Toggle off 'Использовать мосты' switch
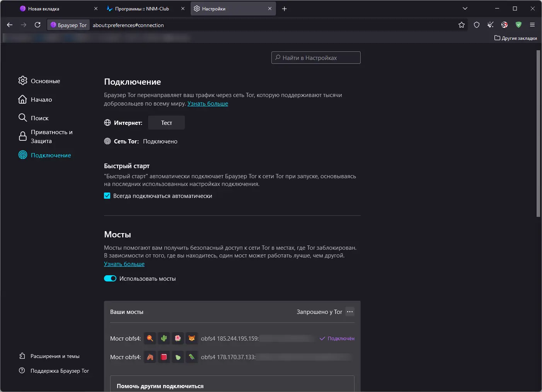The width and height of the screenshot is (542, 392). tap(110, 279)
